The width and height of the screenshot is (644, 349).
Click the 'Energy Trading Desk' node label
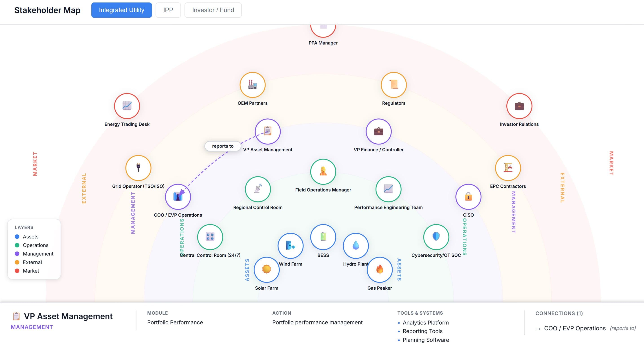(127, 124)
